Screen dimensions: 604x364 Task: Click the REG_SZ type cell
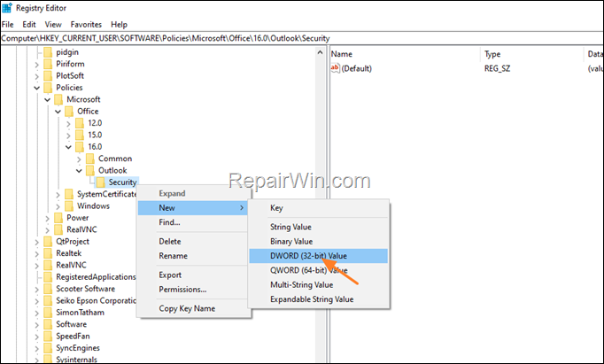497,68
